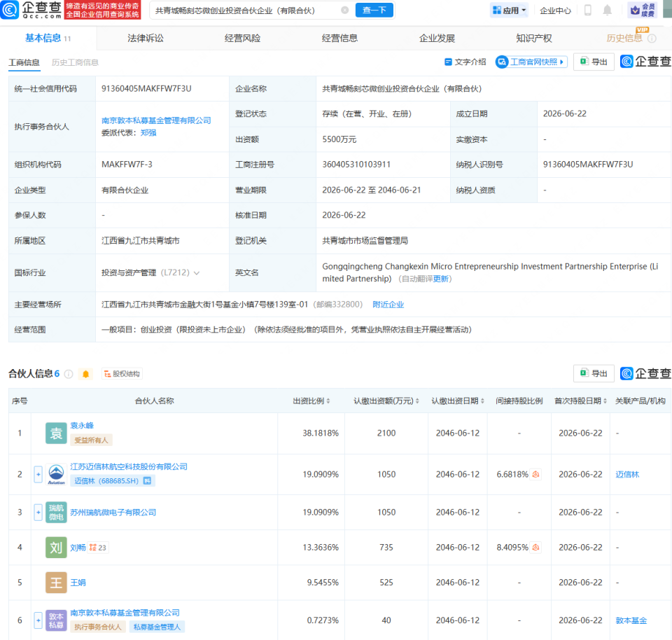Open the 工商官网快照 button
The width and height of the screenshot is (672, 640).
pos(531,62)
